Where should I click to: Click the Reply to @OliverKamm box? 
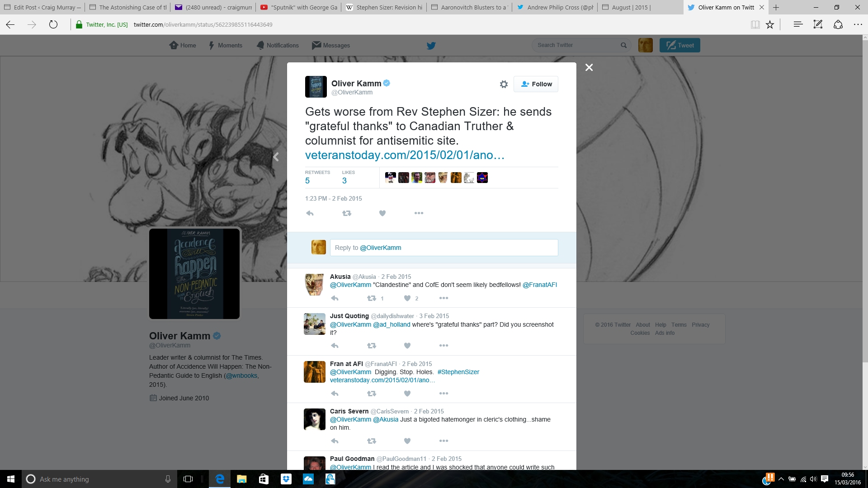pyautogui.click(x=444, y=248)
